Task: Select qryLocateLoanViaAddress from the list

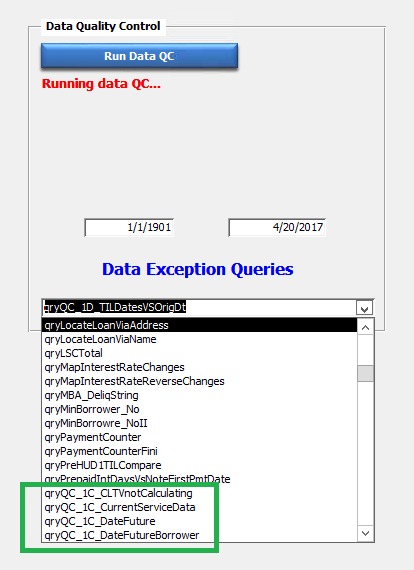Action: (x=200, y=325)
